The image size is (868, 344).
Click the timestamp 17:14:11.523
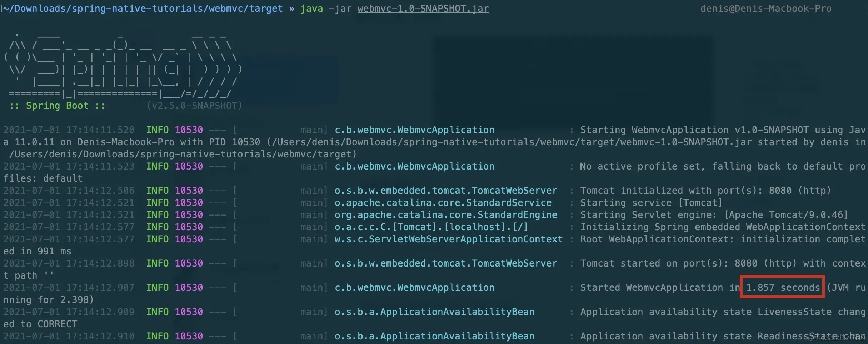tap(100, 166)
